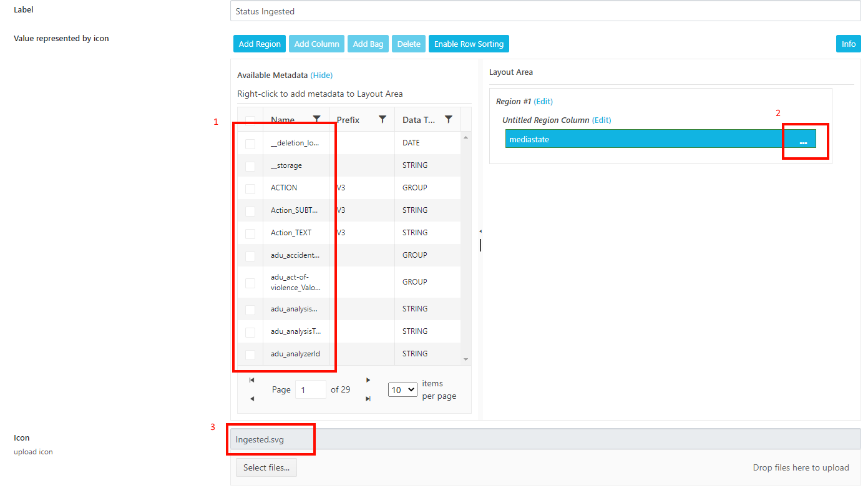Edit the Untitled Region Column
868x493 pixels.
(602, 120)
